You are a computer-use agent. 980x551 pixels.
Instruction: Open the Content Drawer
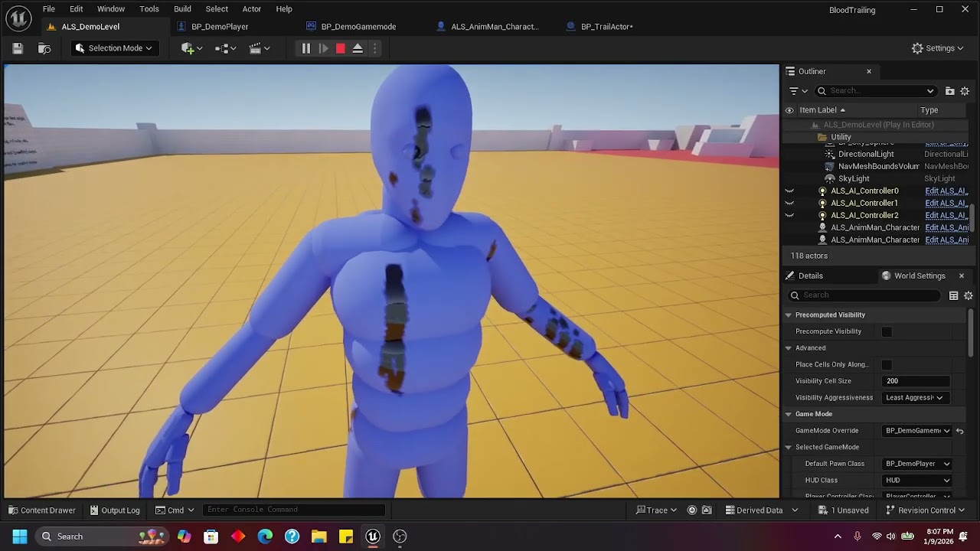point(42,510)
